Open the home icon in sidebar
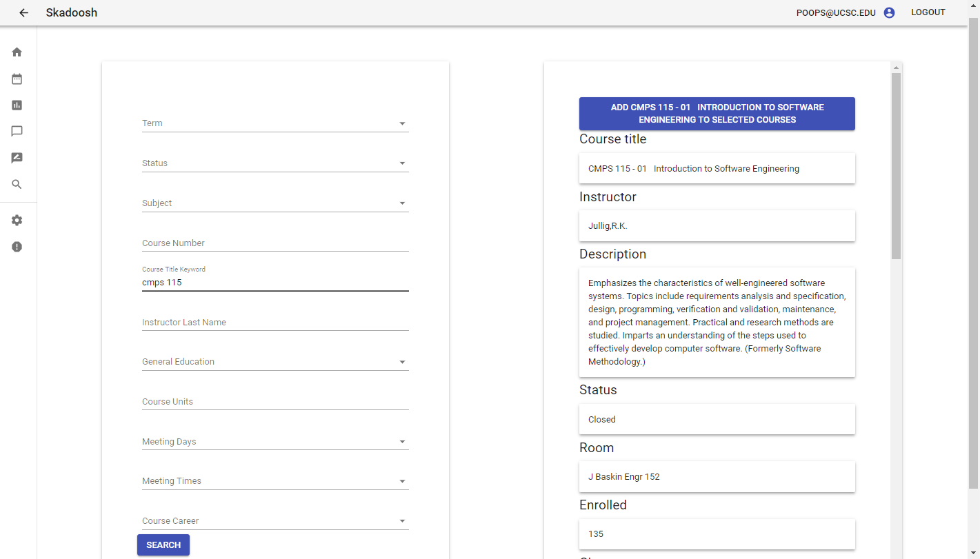Screen dimensions: 980x559 tap(17, 52)
